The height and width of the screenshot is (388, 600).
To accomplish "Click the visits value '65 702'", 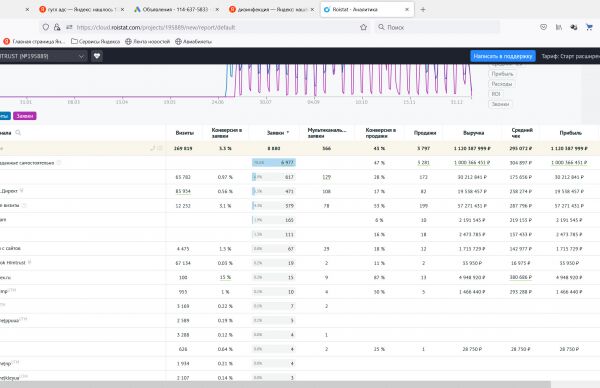I will 183,177.
